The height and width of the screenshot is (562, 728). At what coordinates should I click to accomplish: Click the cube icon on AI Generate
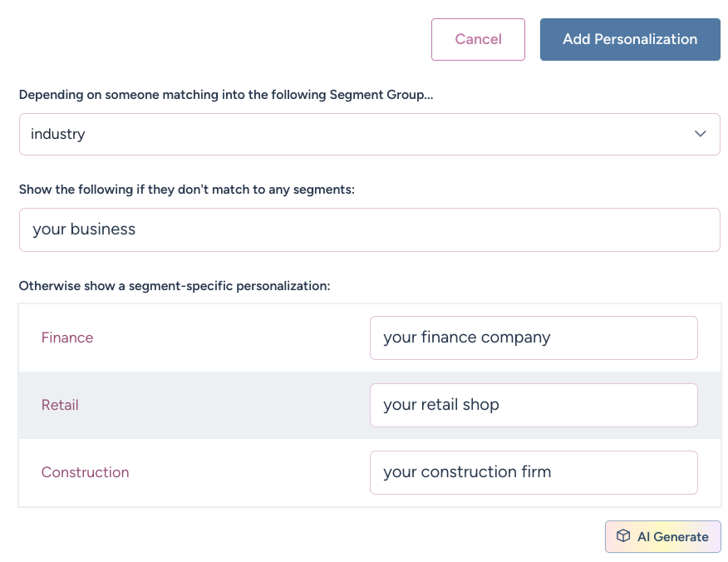622,536
